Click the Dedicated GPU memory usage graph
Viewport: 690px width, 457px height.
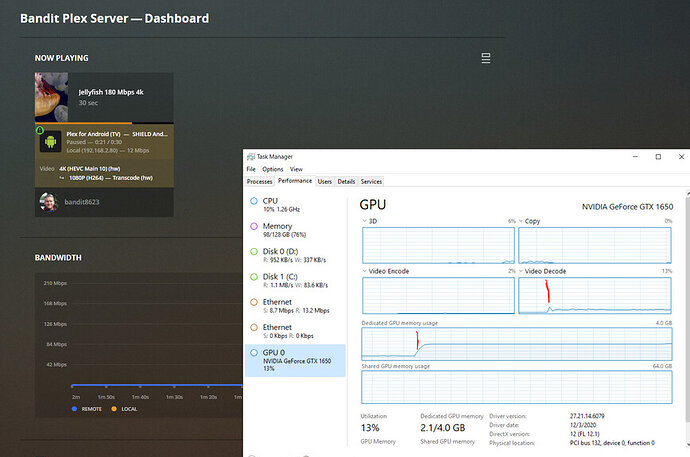[x=517, y=344]
